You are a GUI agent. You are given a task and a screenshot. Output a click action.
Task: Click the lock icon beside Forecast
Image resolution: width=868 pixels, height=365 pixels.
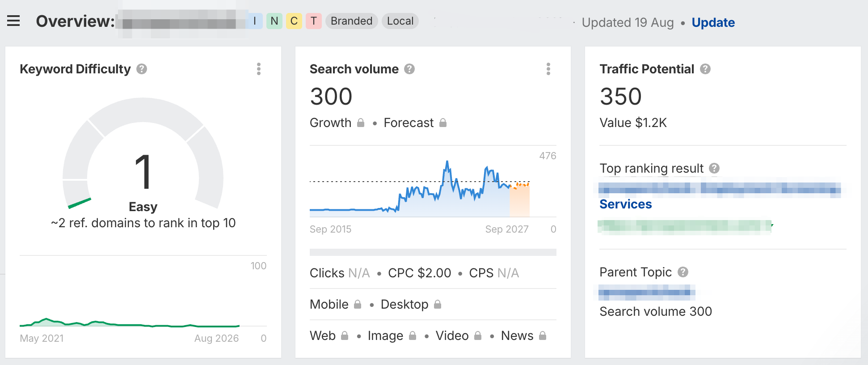443,123
